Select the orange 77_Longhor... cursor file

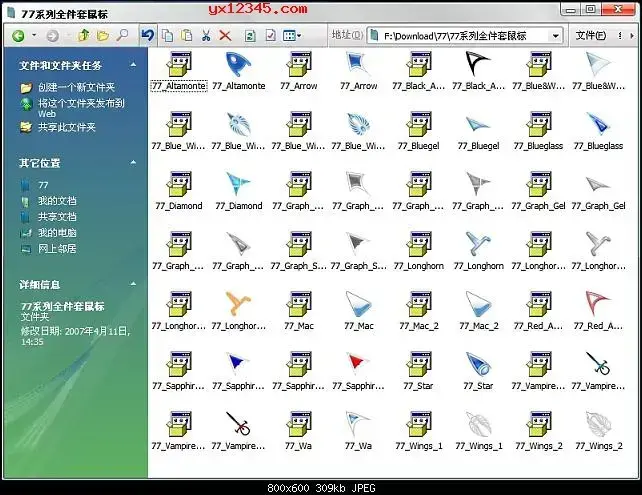[239, 310]
